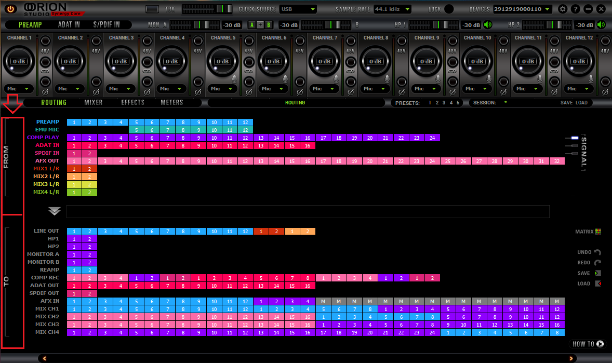Image resolution: width=612 pixels, height=364 pixels.
Task: Select monitor B button
Action: [x=269, y=25]
